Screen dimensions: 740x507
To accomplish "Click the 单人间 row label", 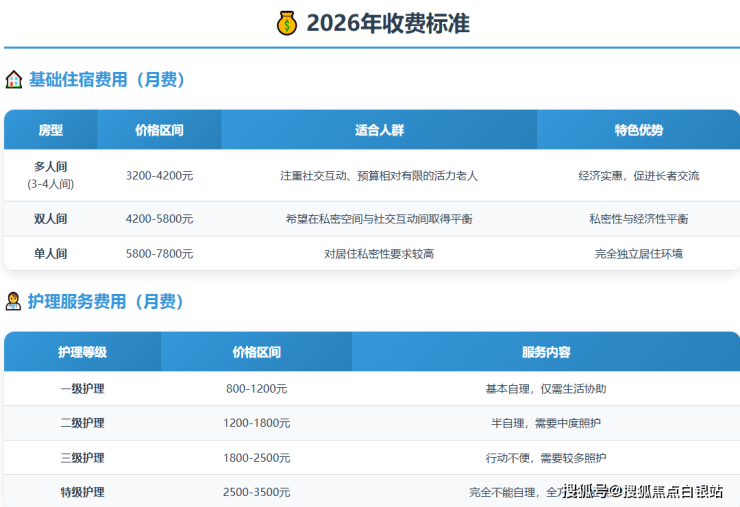I will point(51,254).
